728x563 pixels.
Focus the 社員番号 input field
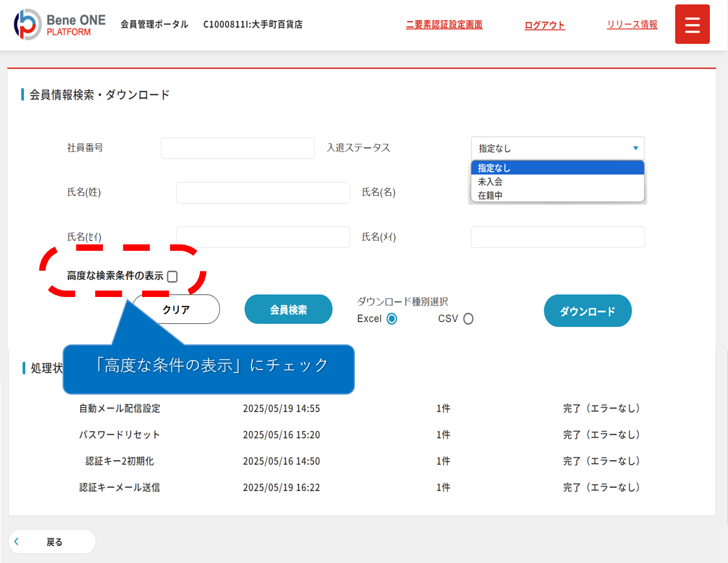coord(237,148)
